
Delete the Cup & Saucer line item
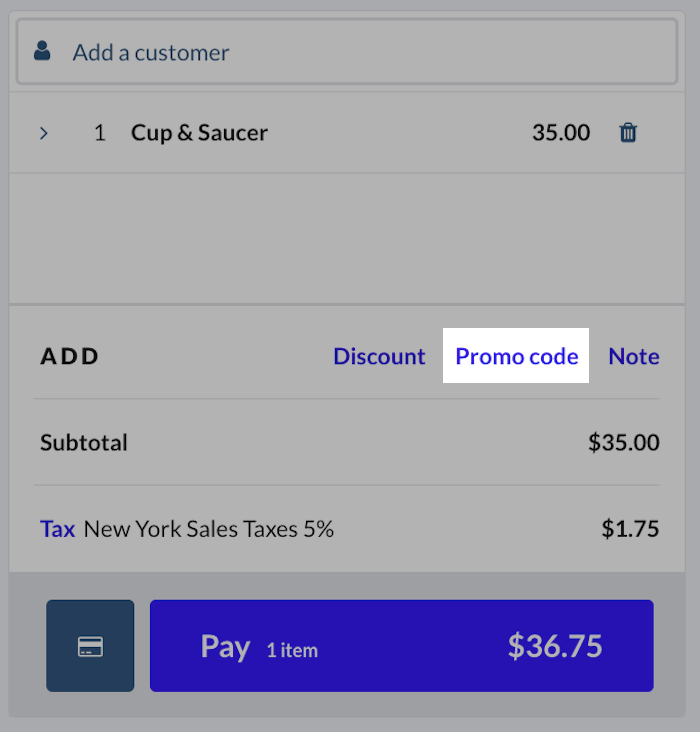[628, 132]
